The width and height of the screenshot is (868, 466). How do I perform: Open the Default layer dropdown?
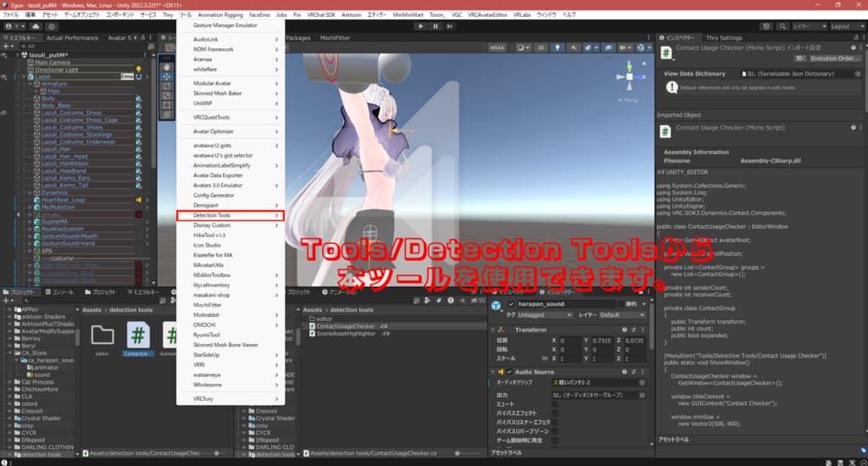[x=621, y=315]
